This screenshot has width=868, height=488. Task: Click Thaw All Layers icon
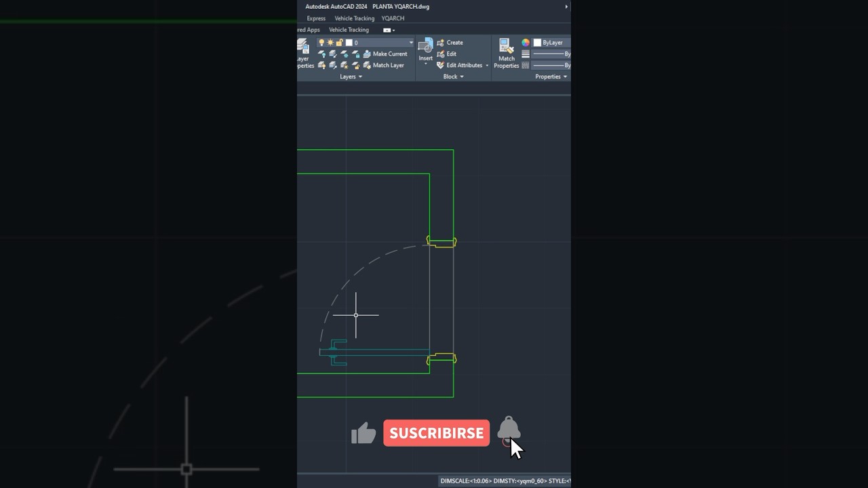pyautogui.click(x=344, y=66)
